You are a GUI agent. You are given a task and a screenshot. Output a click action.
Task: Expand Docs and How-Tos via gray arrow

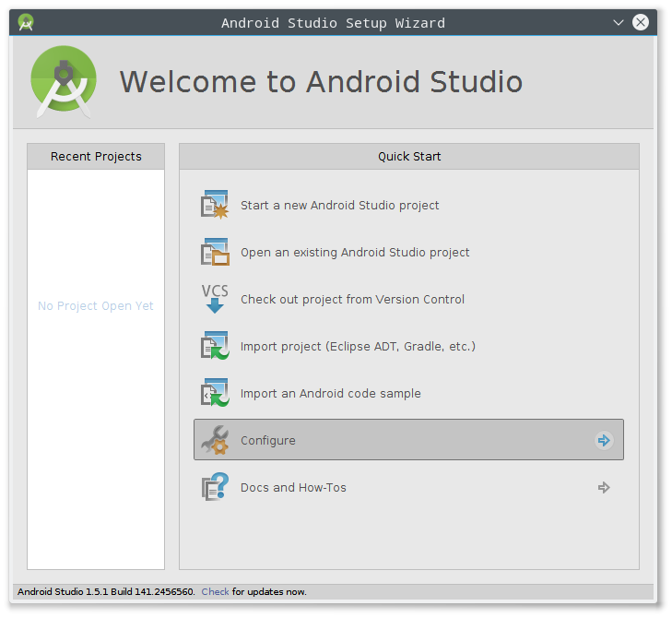[604, 487]
